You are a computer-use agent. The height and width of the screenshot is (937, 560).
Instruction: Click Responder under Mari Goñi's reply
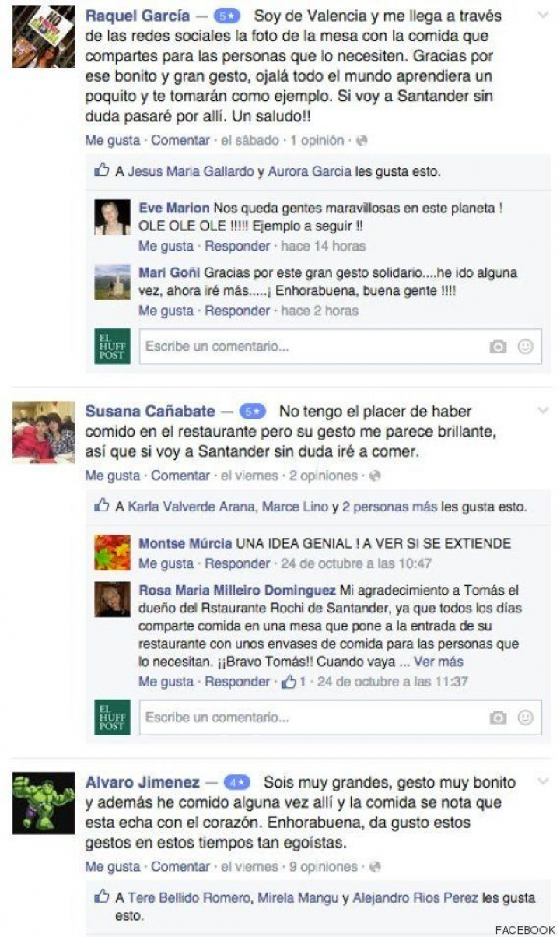pyautogui.click(x=237, y=311)
